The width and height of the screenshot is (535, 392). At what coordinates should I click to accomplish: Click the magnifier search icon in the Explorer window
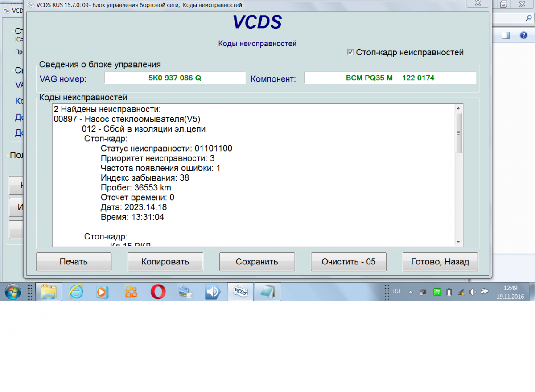coord(528,18)
